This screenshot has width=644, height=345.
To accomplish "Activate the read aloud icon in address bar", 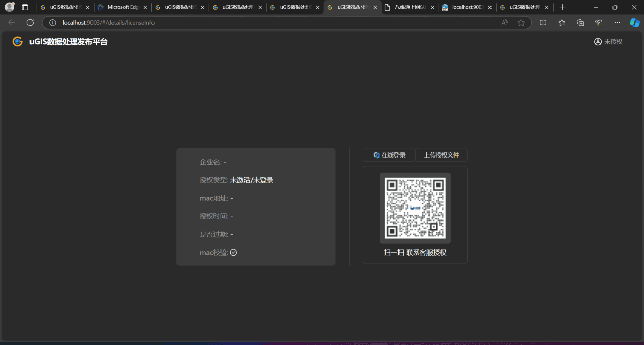I will pos(504,22).
